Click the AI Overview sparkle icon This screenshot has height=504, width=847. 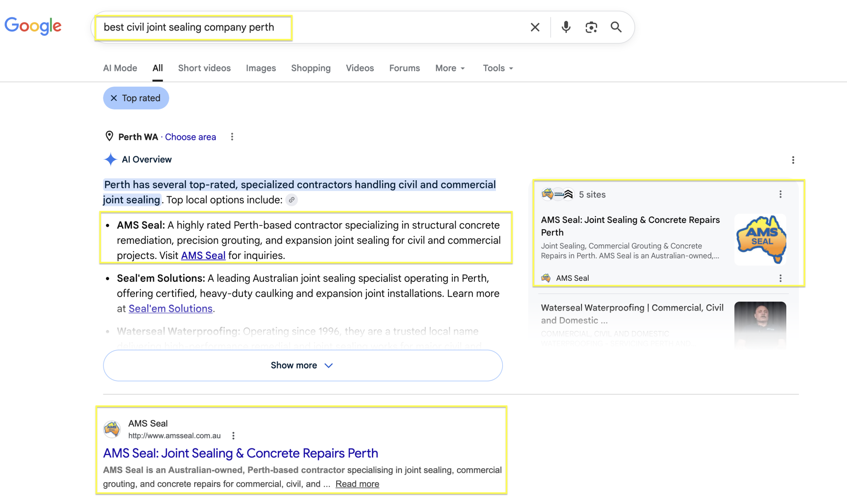[x=111, y=159]
